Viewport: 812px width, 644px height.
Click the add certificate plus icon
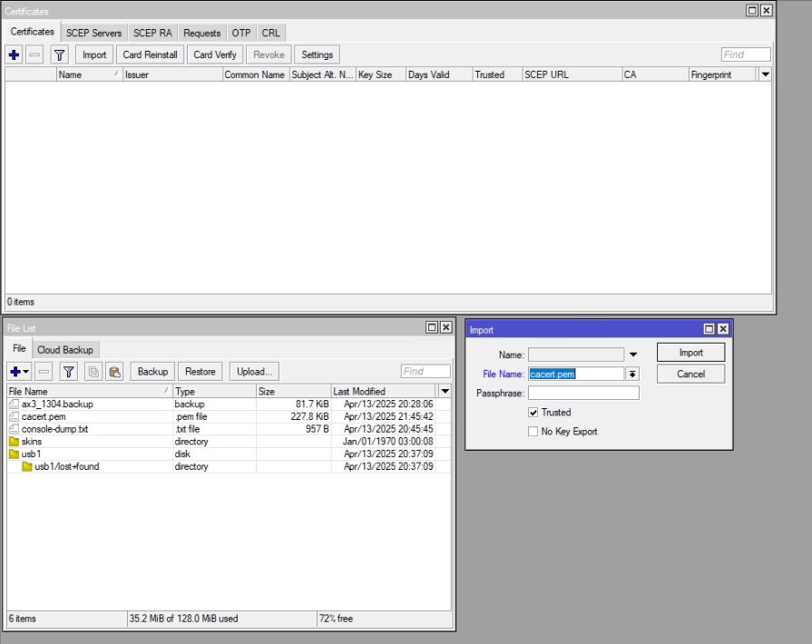(x=14, y=54)
